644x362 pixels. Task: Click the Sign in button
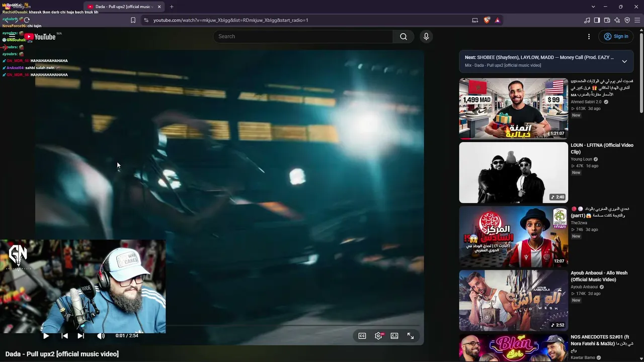tap(616, 36)
